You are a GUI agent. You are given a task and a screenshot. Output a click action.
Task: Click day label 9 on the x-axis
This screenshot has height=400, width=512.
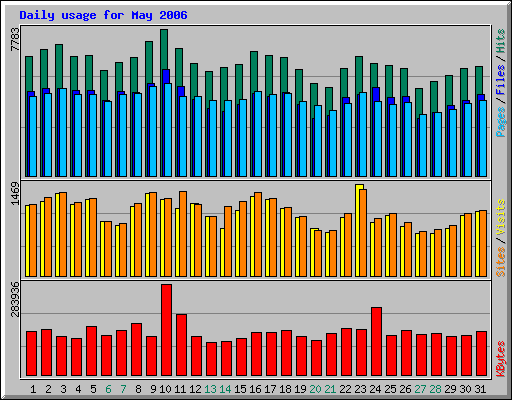(x=153, y=389)
